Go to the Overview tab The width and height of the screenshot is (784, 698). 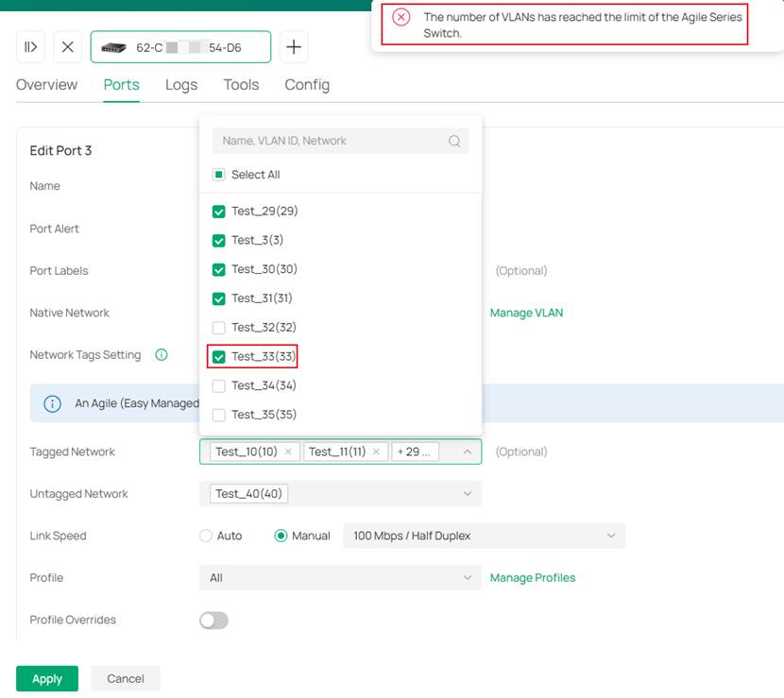pyautogui.click(x=46, y=85)
